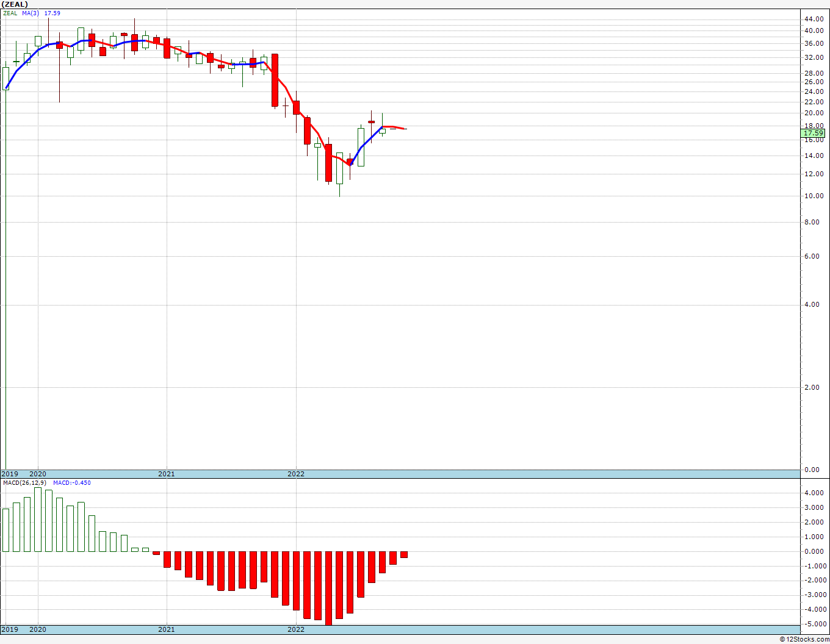This screenshot has height=644, width=830.
Task: Click the 40.00 price axis label
Action: click(x=814, y=30)
